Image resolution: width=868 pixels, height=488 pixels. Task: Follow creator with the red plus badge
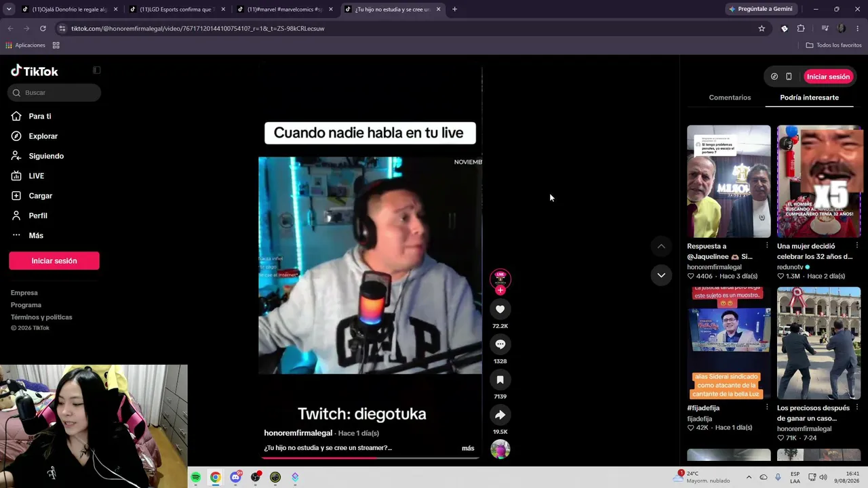pyautogui.click(x=500, y=290)
